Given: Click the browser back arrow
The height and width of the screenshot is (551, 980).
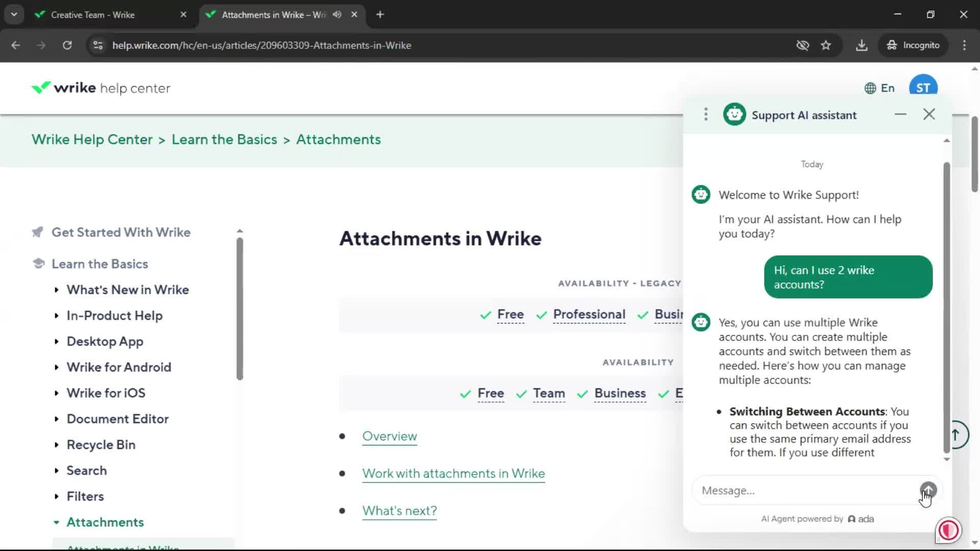Looking at the screenshot, I should [16, 45].
